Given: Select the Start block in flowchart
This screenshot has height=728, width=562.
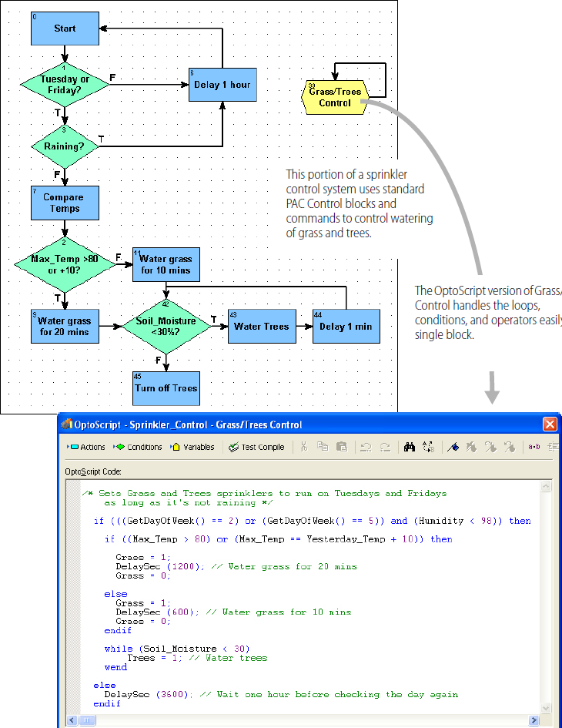Looking at the screenshot, I should [x=65, y=29].
